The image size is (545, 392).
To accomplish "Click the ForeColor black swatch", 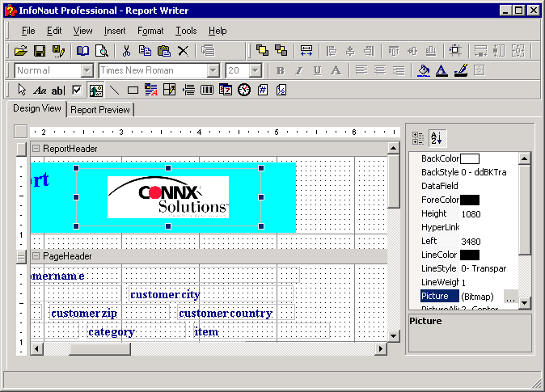I will (x=470, y=200).
